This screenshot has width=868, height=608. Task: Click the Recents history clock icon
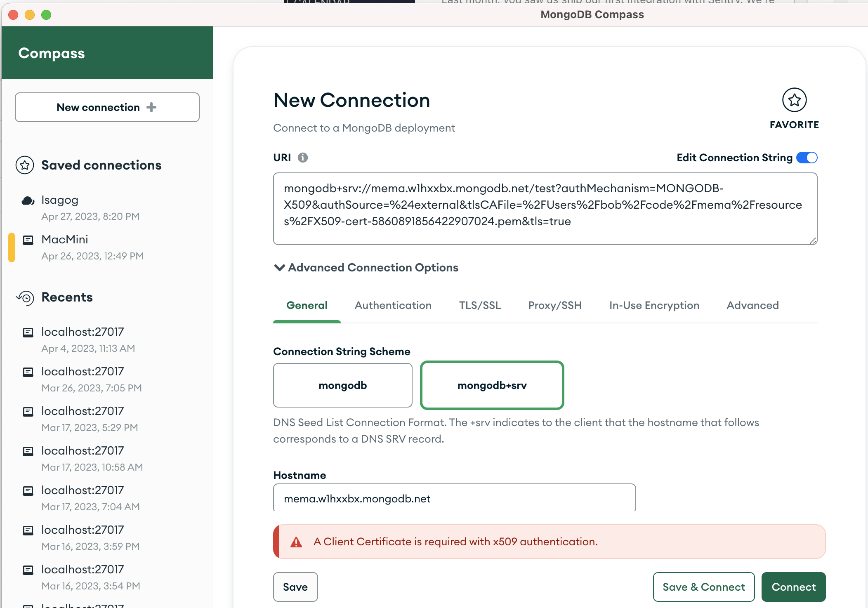coord(26,297)
